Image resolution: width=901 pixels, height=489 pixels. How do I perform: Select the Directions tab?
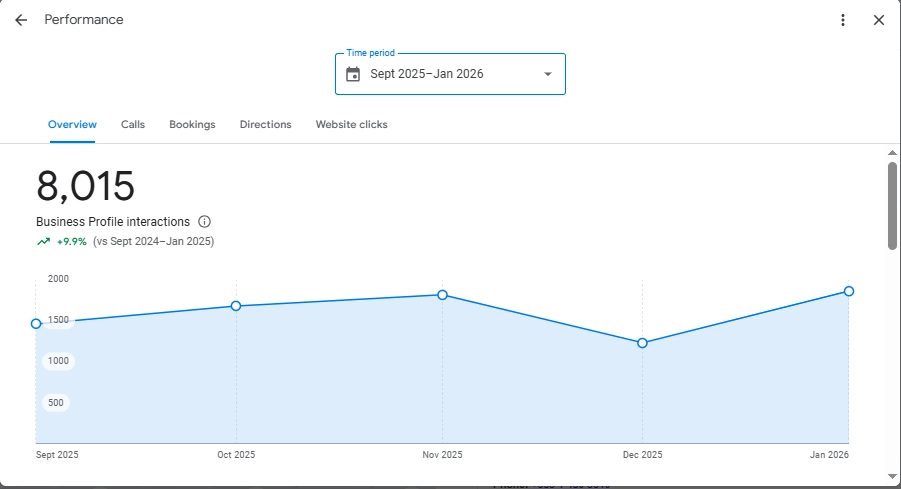(265, 125)
